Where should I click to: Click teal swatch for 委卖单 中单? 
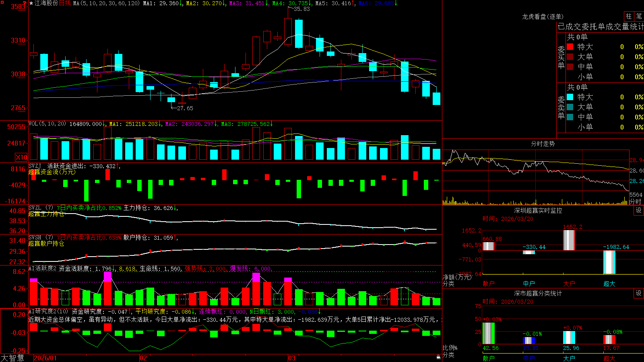pos(570,117)
